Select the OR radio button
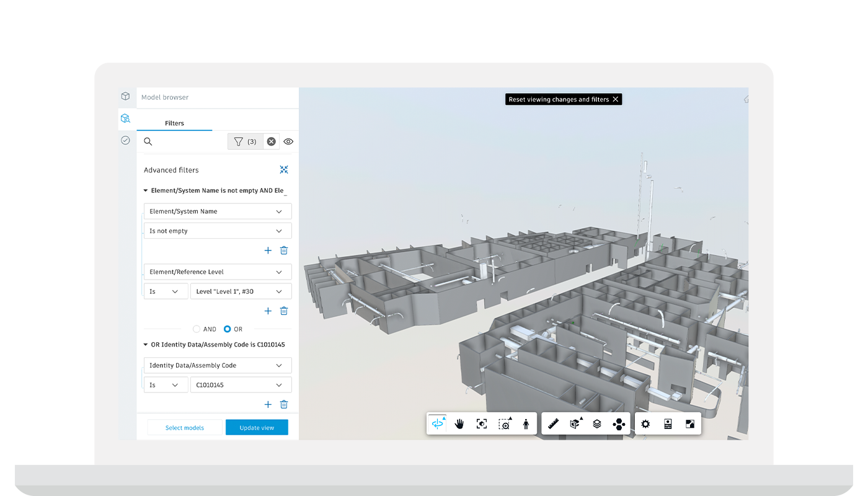Screen dimensions: 868x496 pyautogui.click(x=227, y=329)
